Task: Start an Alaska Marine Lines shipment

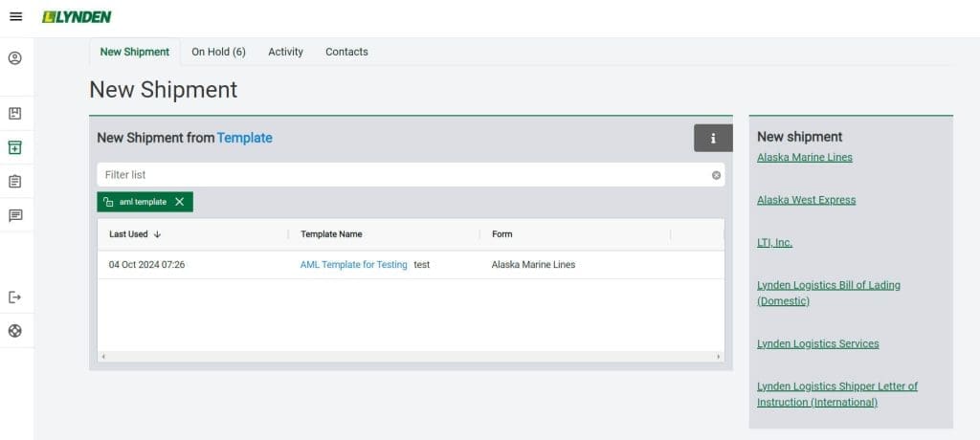Action: (x=804, y=158)
